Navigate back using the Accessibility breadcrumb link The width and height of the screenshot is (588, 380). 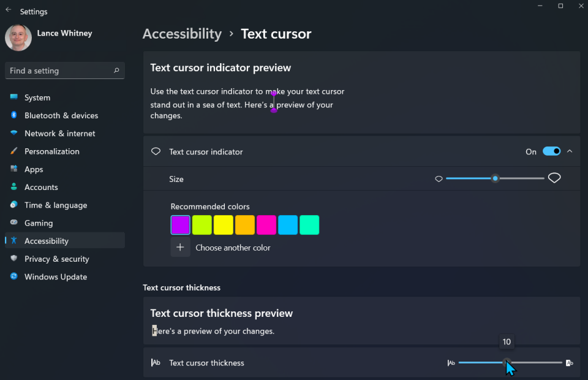click(182, 34)
